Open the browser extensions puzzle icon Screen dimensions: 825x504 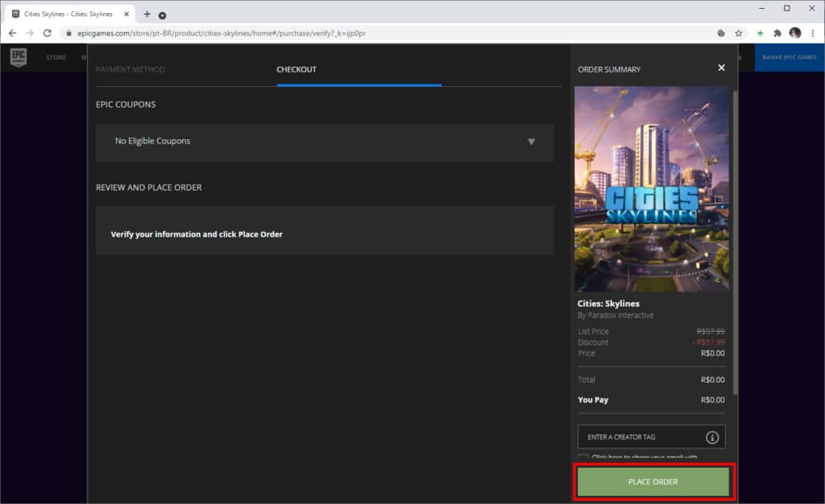tap(777, 33)
